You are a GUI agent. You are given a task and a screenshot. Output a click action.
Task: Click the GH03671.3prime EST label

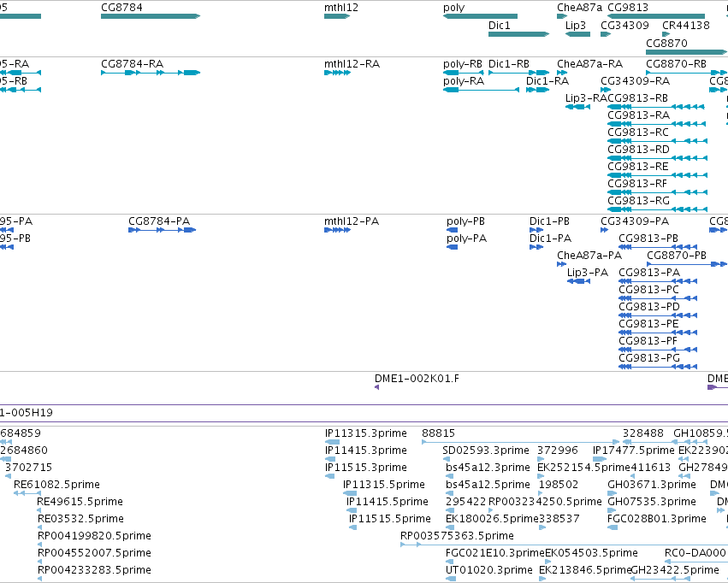tap(652, 485)
